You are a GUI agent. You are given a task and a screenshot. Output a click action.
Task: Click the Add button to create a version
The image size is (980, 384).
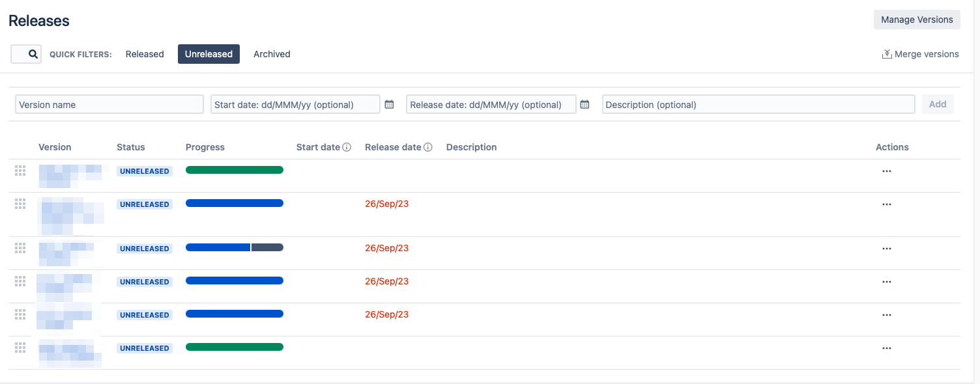point(938,104)
